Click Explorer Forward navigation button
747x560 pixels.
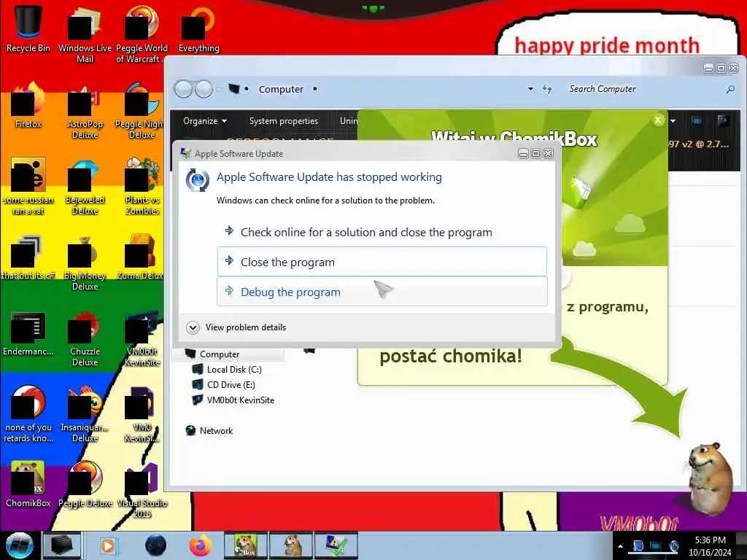point(204,89)
